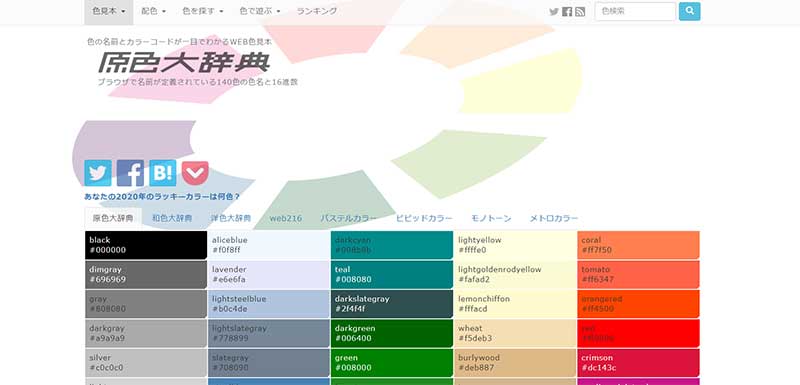800x385 pixels.
Task: Pick the tomato #ff6347 swatch
Action: click(x=638, y=275)
